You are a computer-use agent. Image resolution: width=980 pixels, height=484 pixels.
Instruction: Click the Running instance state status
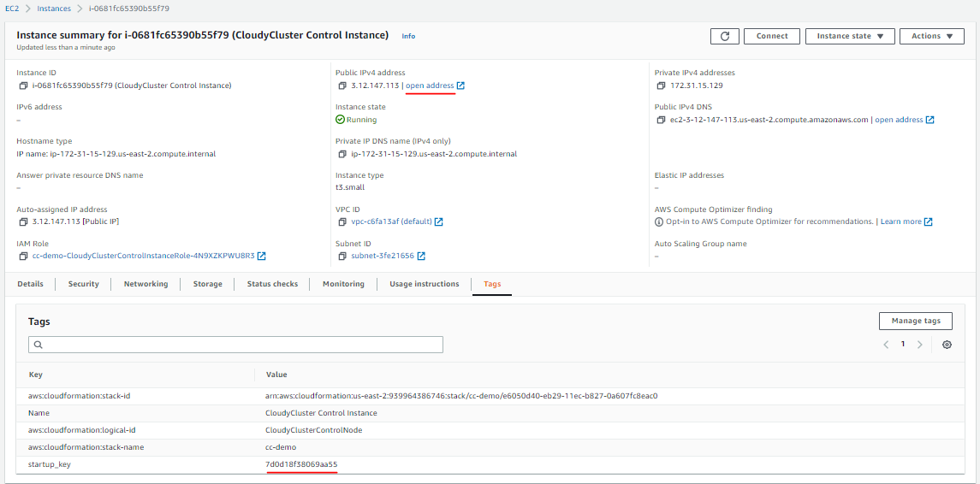[x=356, y=120]
